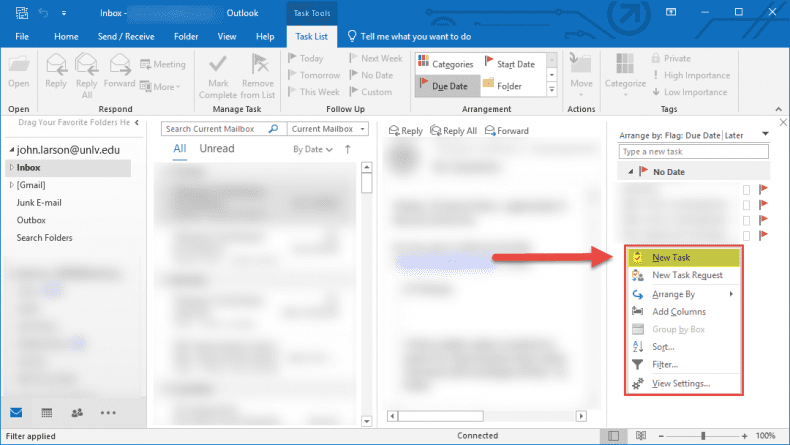The height and width of the screenshot is (445, 790).
Task: Open the By Date sort dropdown
Action: 313,149
